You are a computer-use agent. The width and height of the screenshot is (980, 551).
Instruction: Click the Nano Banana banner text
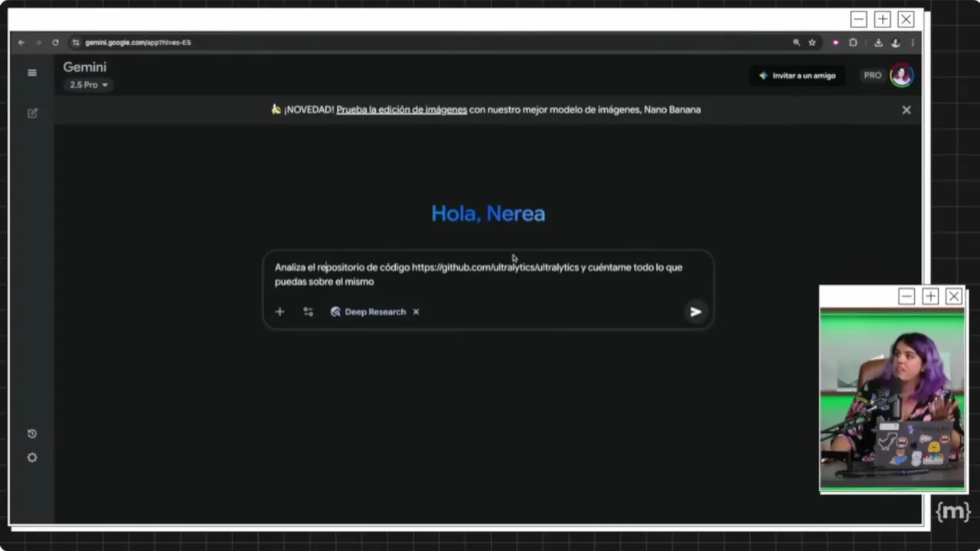[672, 109]
